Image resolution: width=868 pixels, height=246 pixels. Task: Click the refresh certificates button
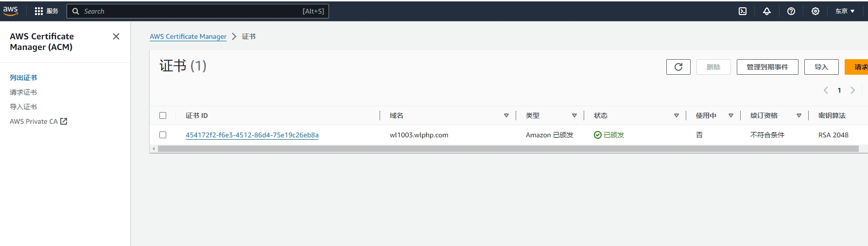(x=678, y=67)
